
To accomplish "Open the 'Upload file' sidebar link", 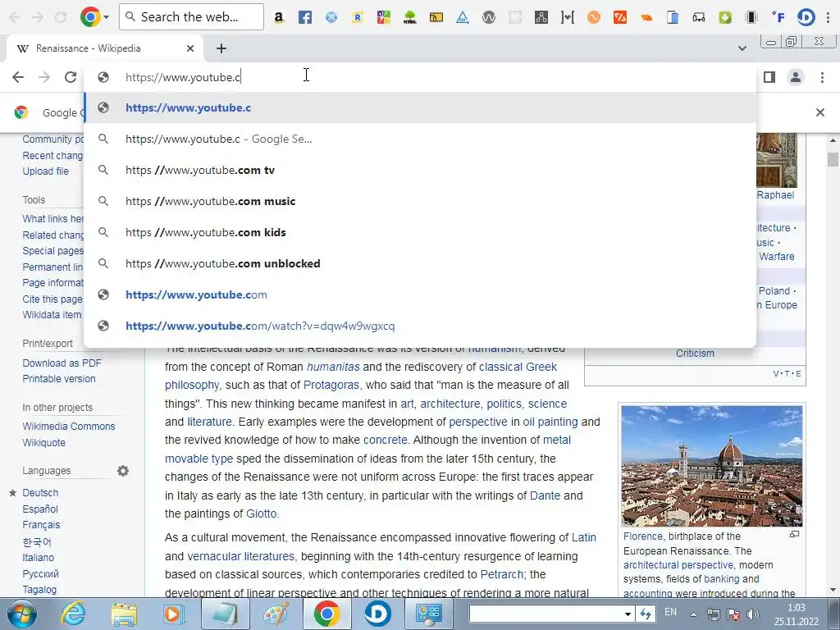I will point(46,171).
